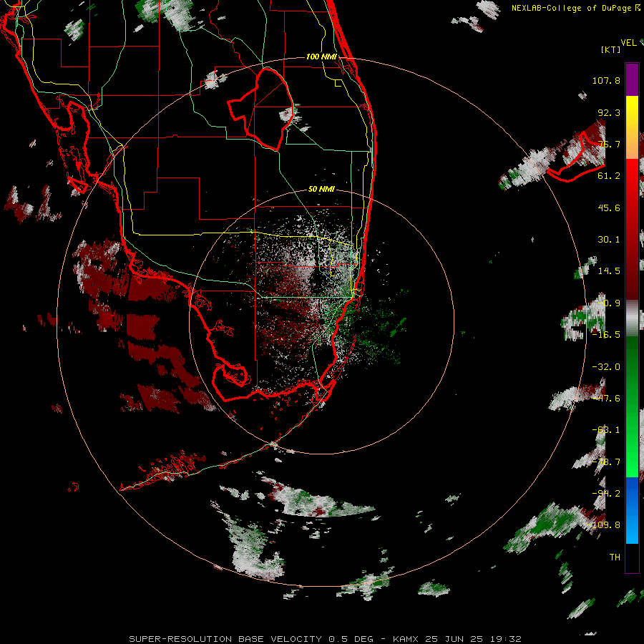Image resolution: width=644 pixels, height=644 pixels.
Task: Select the -109.8 velocity scale value
Action: tap(604, 525)
